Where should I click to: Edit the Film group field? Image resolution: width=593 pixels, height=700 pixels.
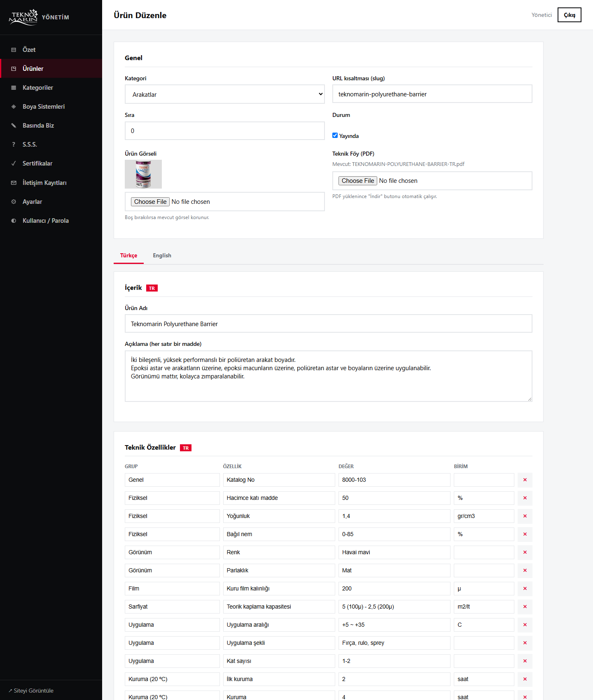click(172, 588)
